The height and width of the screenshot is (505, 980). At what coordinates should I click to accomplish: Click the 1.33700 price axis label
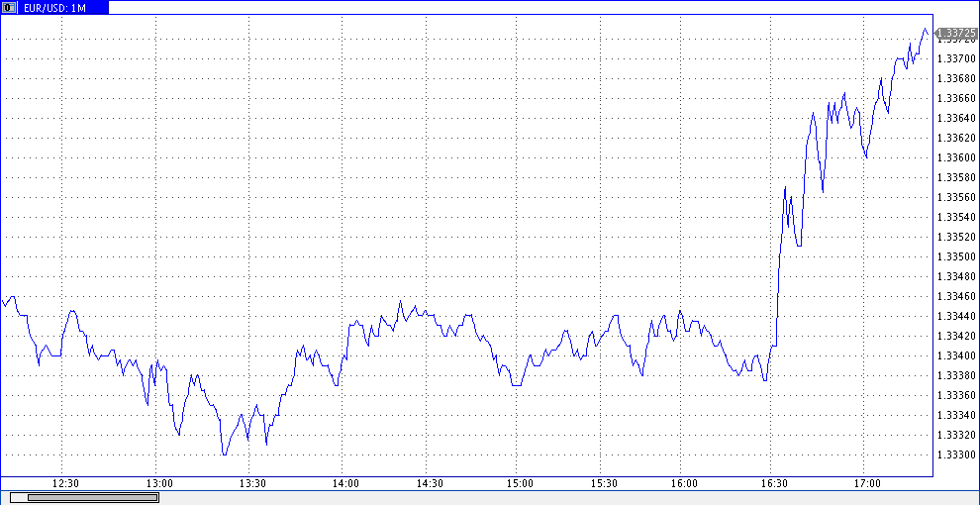click(x=957, y=58)
